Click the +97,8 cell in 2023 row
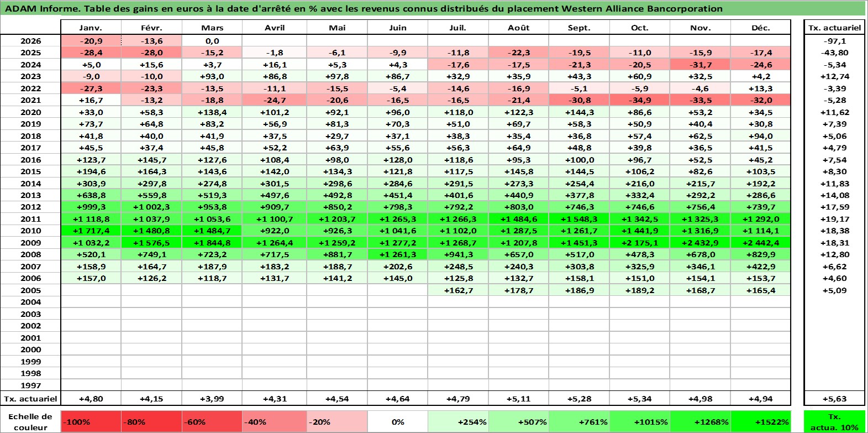Image resolution: width=868 pixels, height=433 pixels. coord(337,76)
